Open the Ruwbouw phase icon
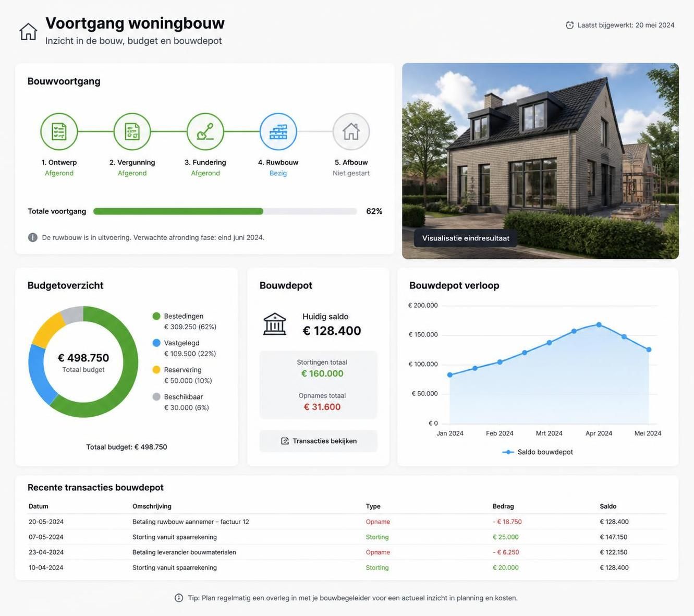Image resolution: width=694 pixels, height=616 pixels. point(278,131)
